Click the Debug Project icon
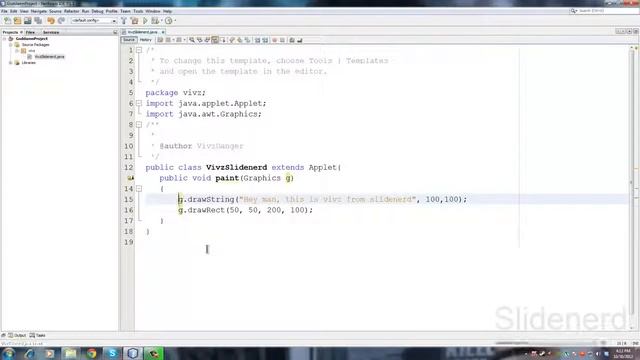 [155, 20]
